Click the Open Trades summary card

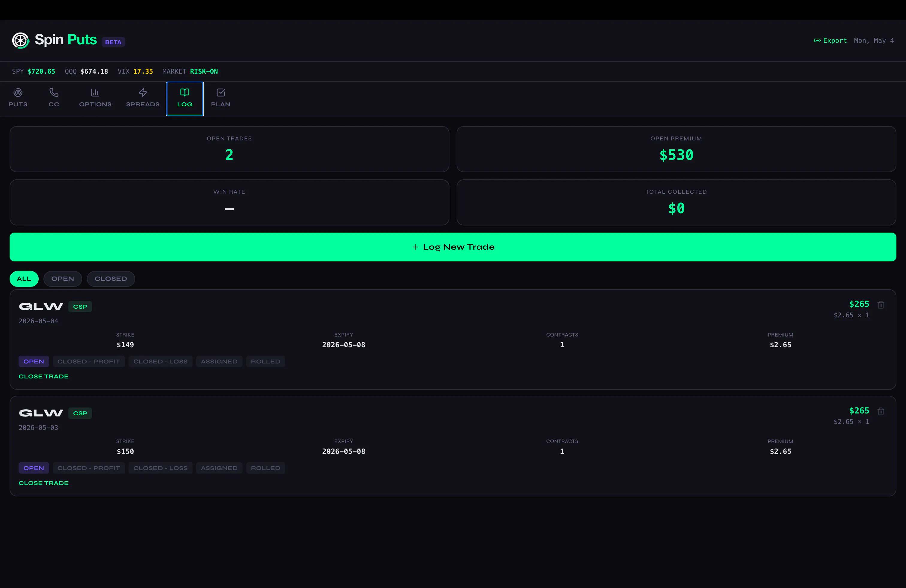click(229, 149)
